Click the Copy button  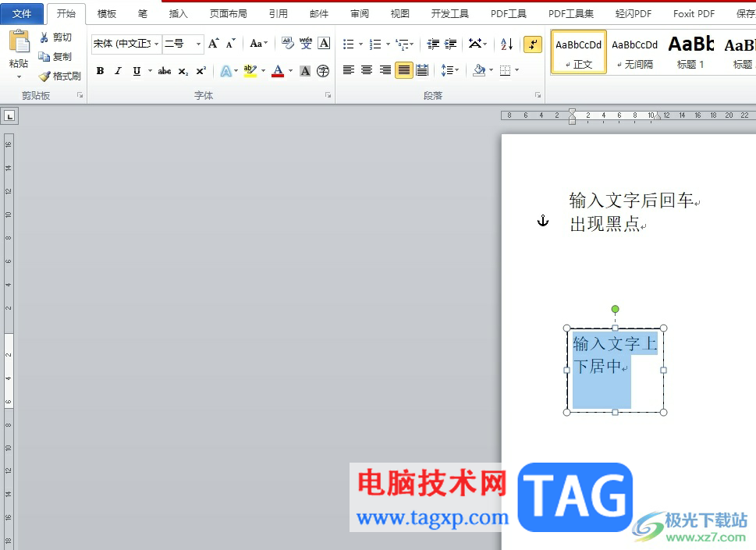56,57
